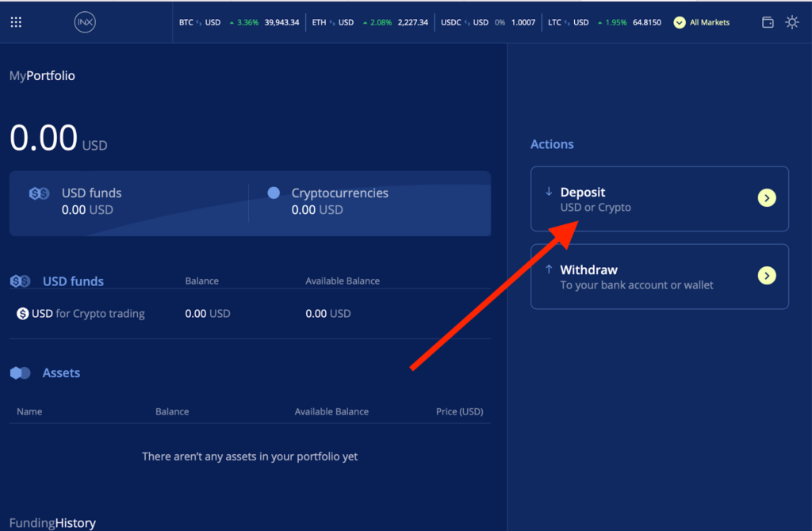Screen dimensions: 812x531
Task: Select the ETH USD market ticker
Action: [370, 22]
